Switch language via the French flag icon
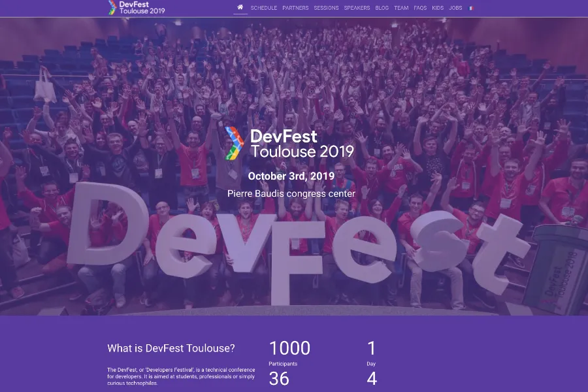This screenshot has height=392, width=588. click(x=472, y=8)
